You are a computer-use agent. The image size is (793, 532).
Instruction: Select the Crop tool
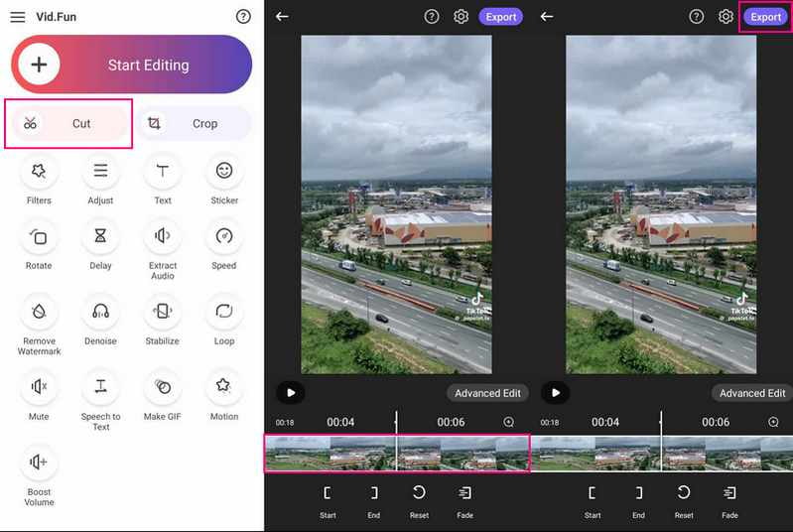[x=194, y=124]
